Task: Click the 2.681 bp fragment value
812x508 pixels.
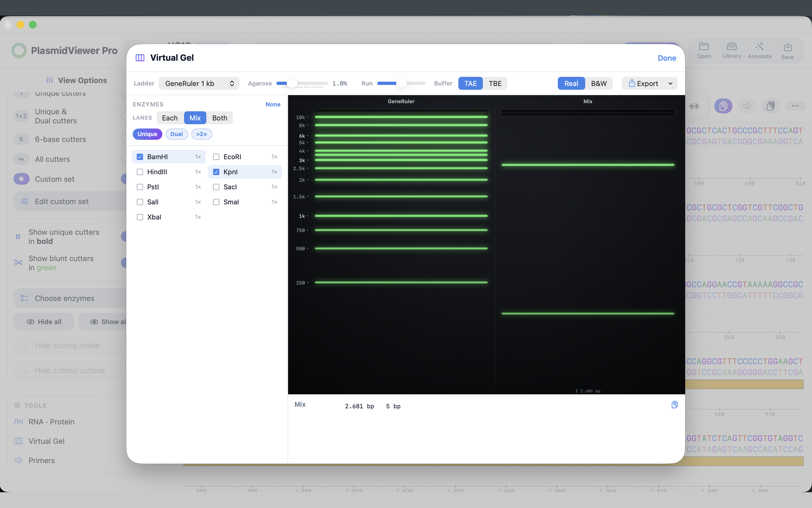Action: click(x=359, y=406)
